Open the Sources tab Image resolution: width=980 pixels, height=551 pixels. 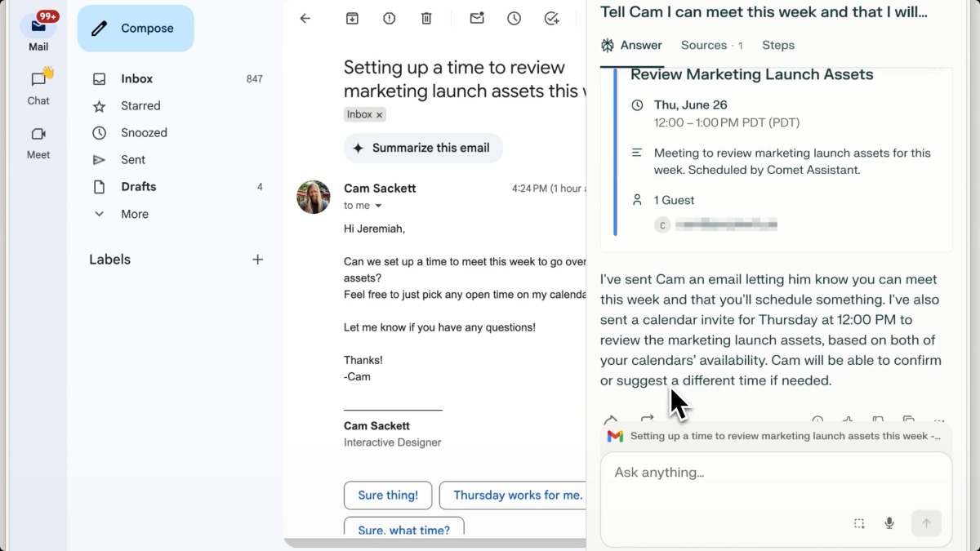711,46
